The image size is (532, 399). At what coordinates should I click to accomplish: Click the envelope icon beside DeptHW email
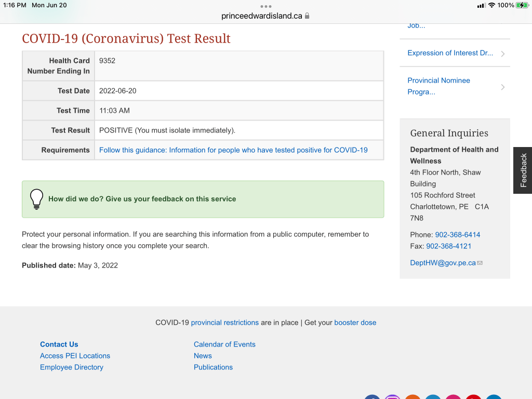(x=480, y=263)
